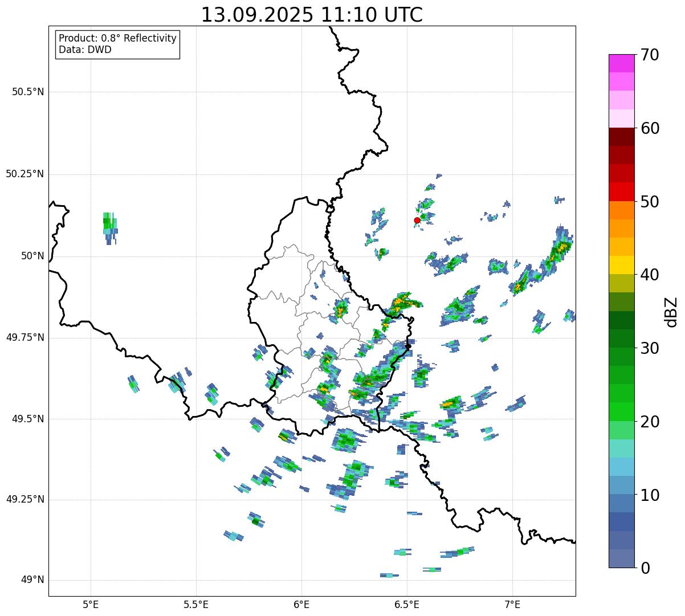The image size is (685, 616).
Task: Pick the bright green swatch at 20 dBZ
Action: pyautogui.click(x=621, y=411)
